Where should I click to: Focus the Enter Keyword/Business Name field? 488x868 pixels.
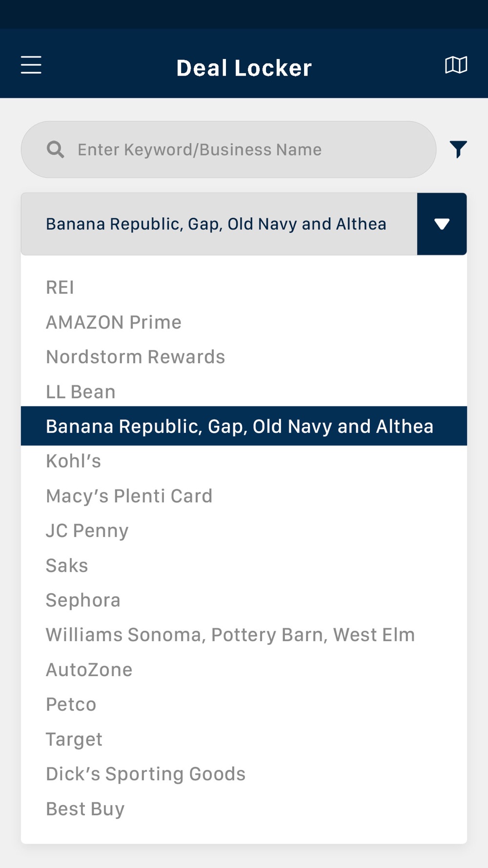[x=228, y=149]
